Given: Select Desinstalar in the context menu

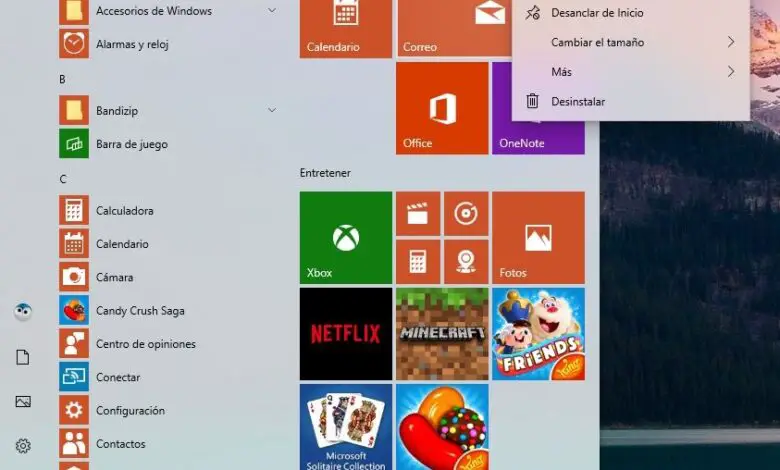Looking at the screenshot, I should [631, 101].
